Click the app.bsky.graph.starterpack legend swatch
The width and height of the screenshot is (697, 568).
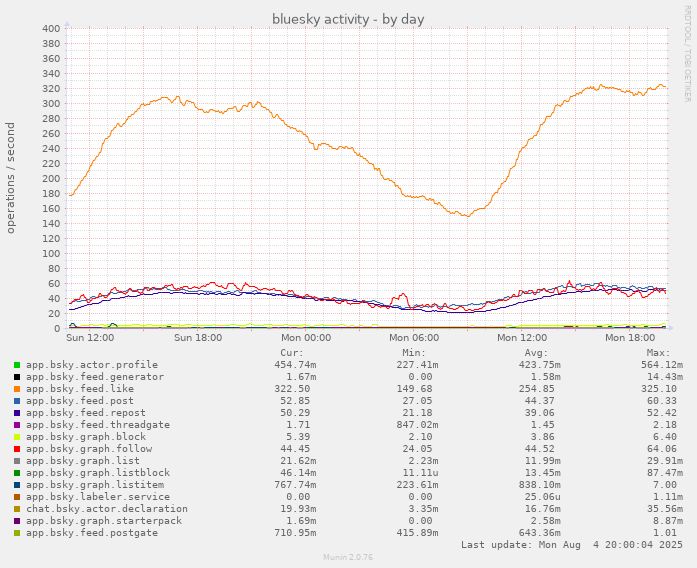17,521
